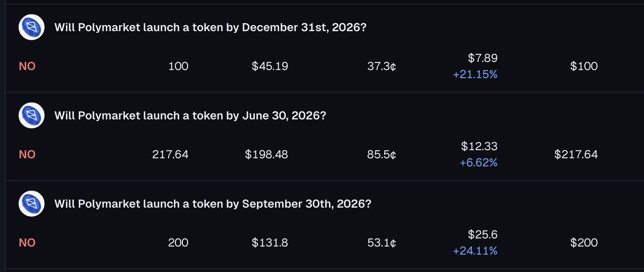The image size is (644, 272).
Task: Click the 85.5¢ price
Action: 382,155
